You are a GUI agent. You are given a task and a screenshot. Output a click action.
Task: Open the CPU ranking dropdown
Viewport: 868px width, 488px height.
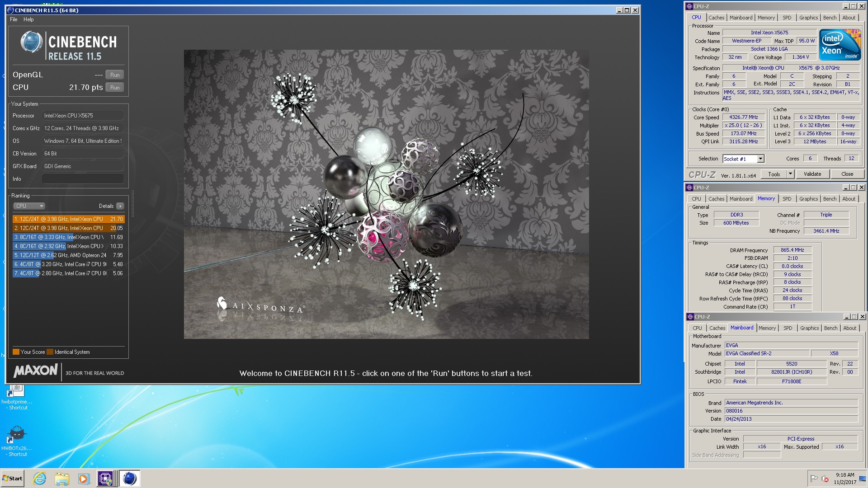pyautogui.click(x=29, y=206)
